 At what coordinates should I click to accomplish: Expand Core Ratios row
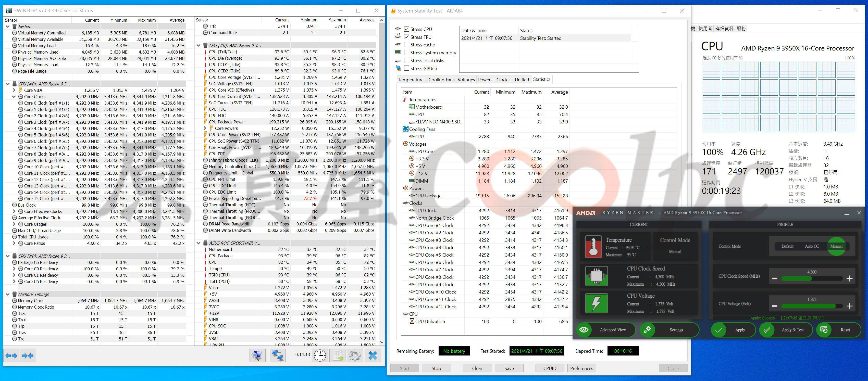(x=14, y=243)
